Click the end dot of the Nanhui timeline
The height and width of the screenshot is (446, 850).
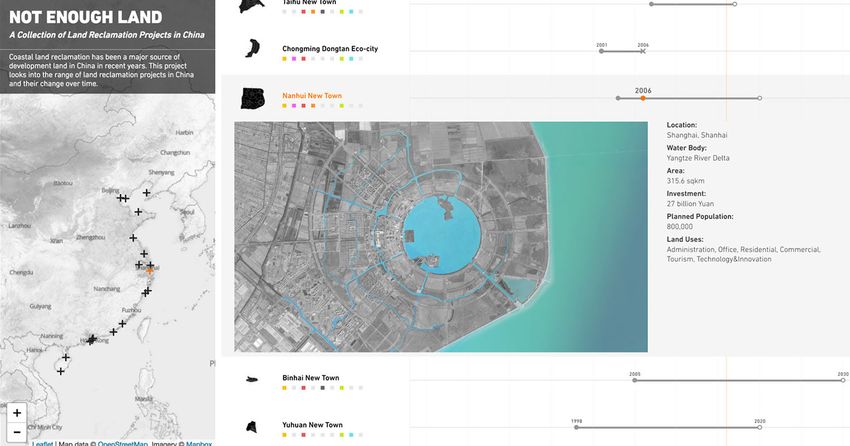click(759, 98)
